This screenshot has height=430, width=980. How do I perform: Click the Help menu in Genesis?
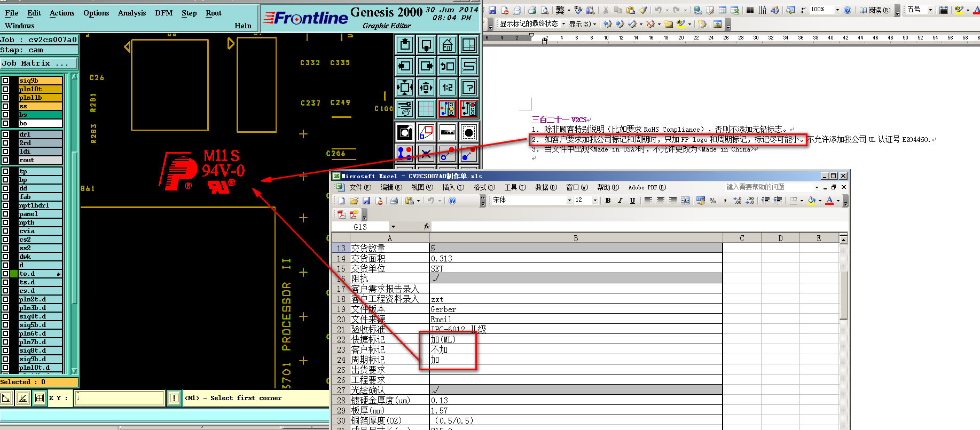[243, 26]
